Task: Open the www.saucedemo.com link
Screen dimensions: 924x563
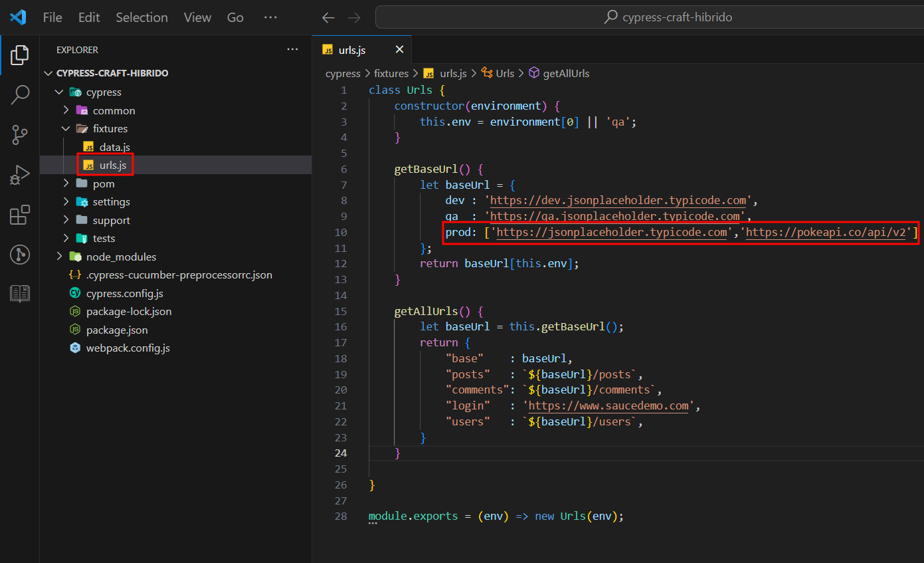Action: click(x=608, y=405)
